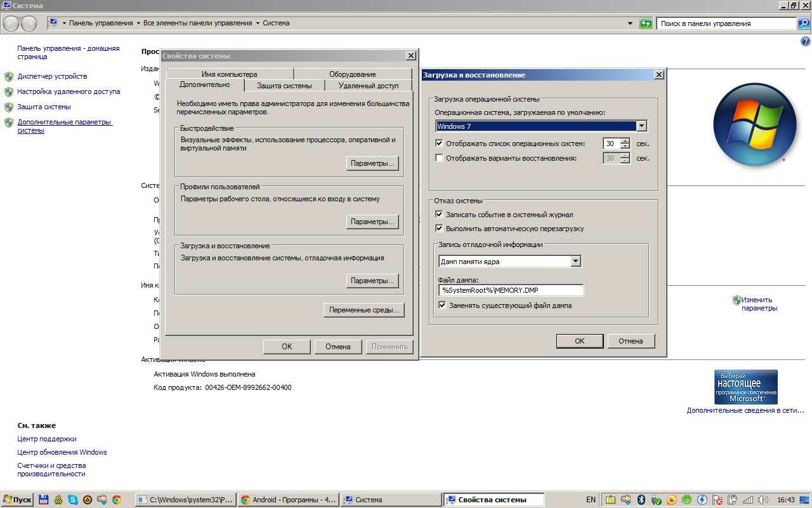Launch Skype from the quick launch bar
812x508 pixels.
click(73, 500)
